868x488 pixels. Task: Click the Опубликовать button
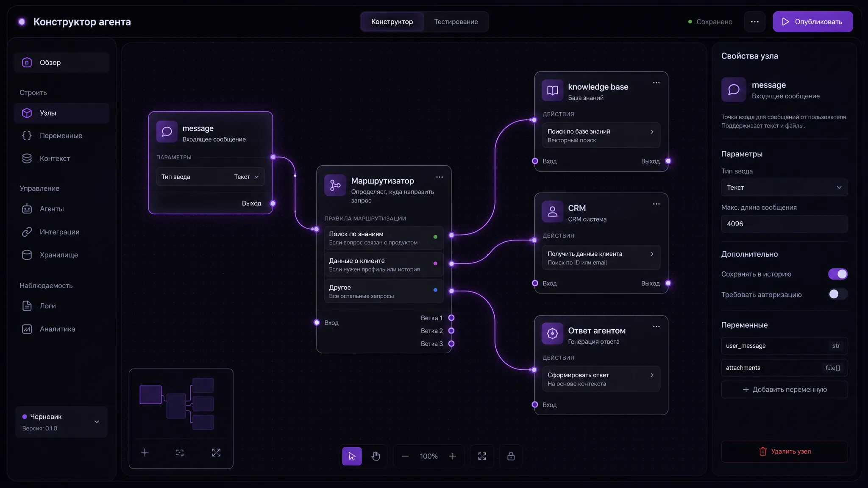coord(812,22)
